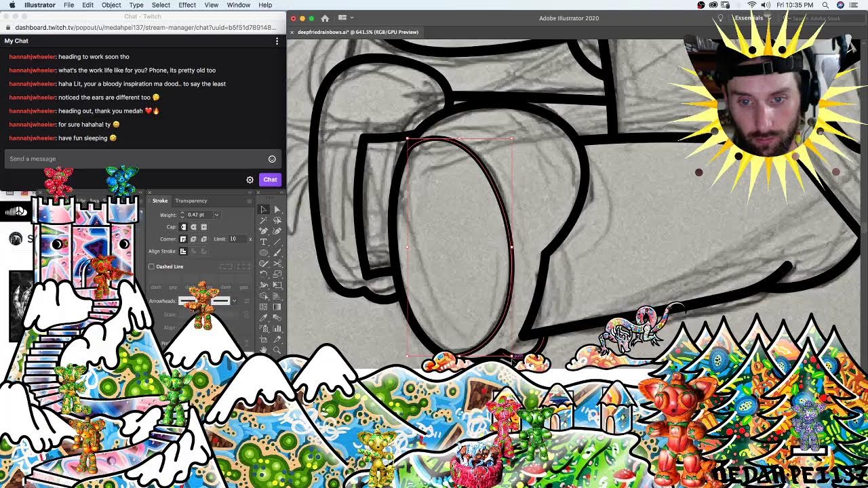Open the Mesh tool

pyautogui.click(x=264, y=307)
